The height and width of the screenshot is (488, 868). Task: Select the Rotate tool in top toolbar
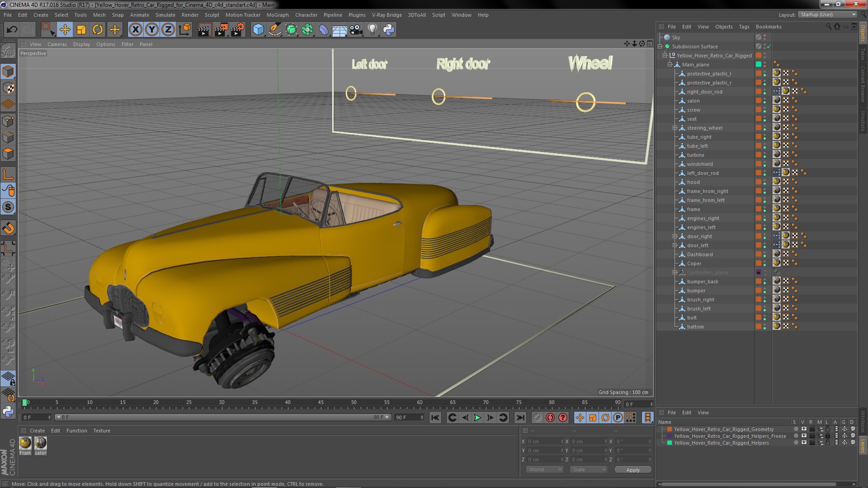click(98, 30)
